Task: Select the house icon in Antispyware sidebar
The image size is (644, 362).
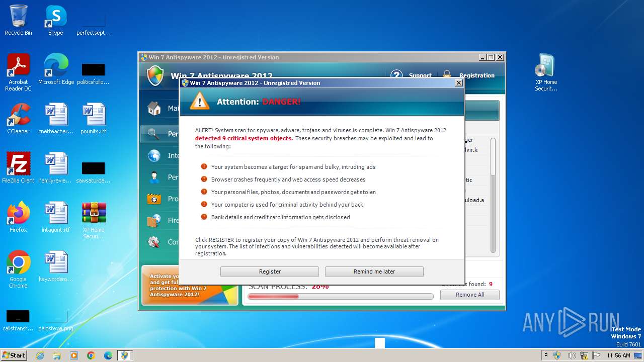Action: 154,108
